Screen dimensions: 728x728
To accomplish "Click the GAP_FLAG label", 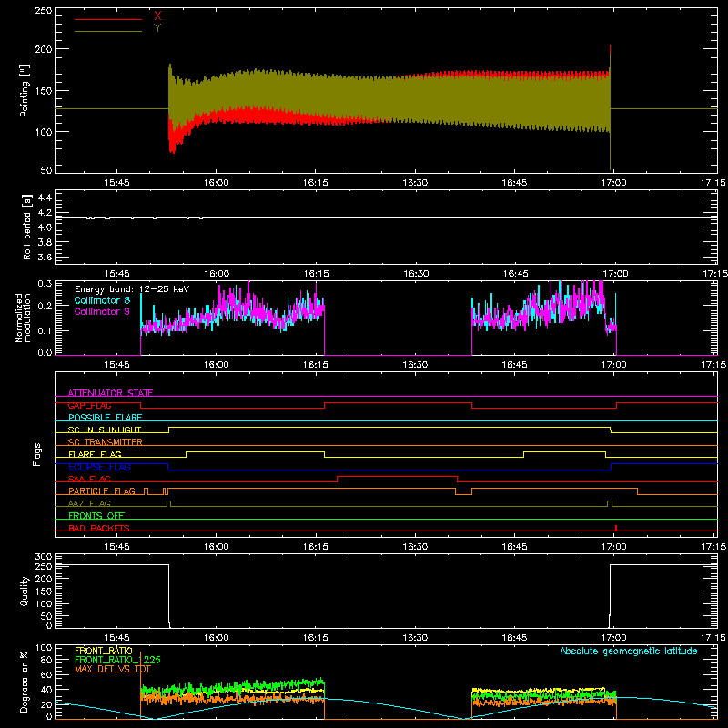I will point(89,405).
